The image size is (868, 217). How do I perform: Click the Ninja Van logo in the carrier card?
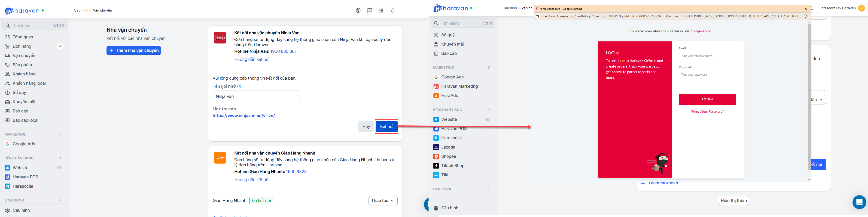pos(220,37)
